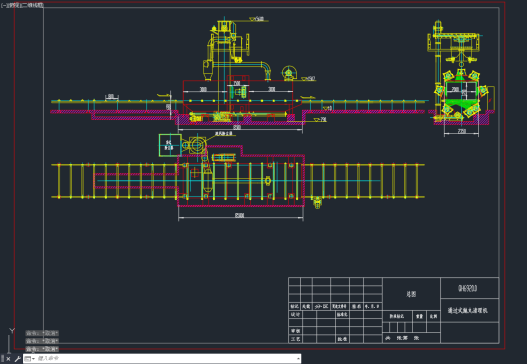Select the 800 dimension on left conveyor
Viewport: 527px width, 364px height.
pos(111,96)
